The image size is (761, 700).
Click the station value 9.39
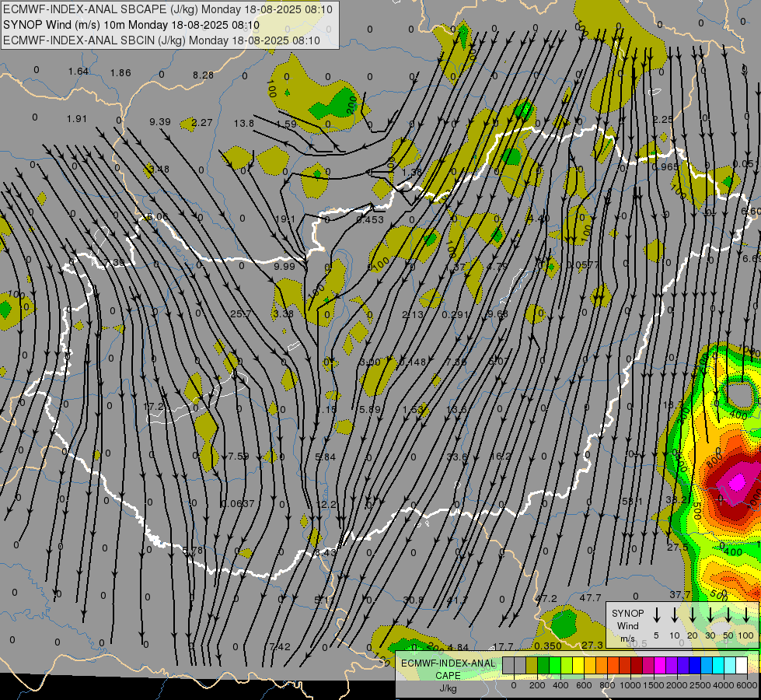click(159, 121)
